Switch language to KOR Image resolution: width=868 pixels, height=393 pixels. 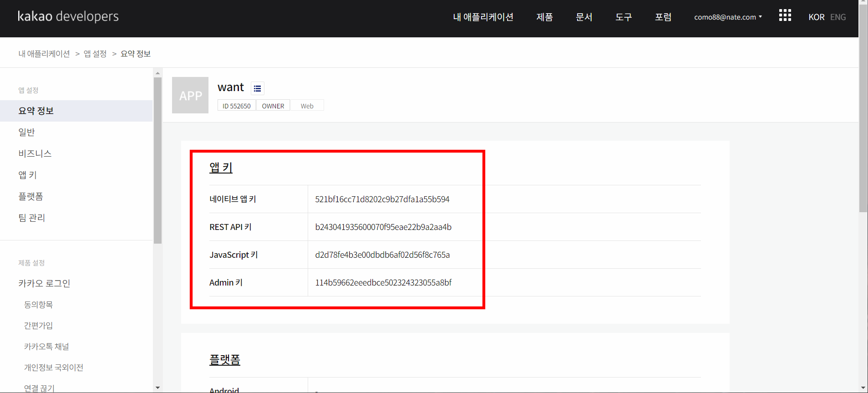click(816, 17)
